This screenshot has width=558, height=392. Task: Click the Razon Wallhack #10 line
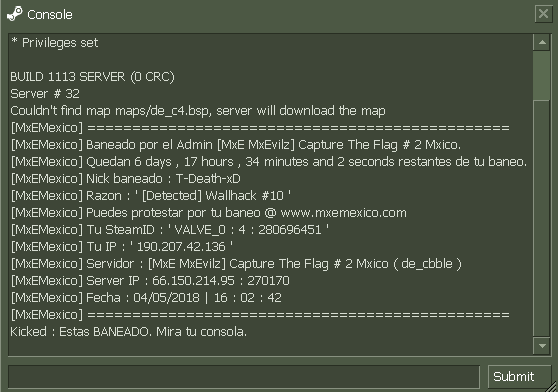tap(151, 196)
